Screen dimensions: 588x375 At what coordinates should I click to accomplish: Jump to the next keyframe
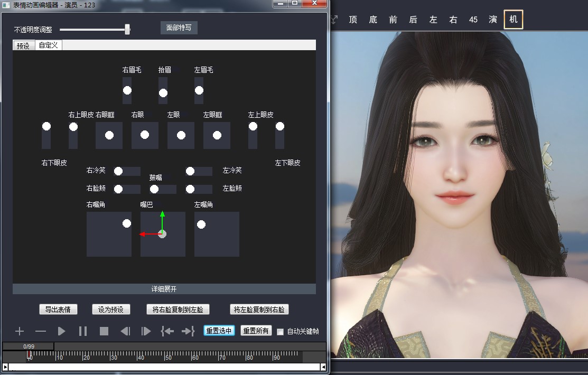[x=188, y=331]
